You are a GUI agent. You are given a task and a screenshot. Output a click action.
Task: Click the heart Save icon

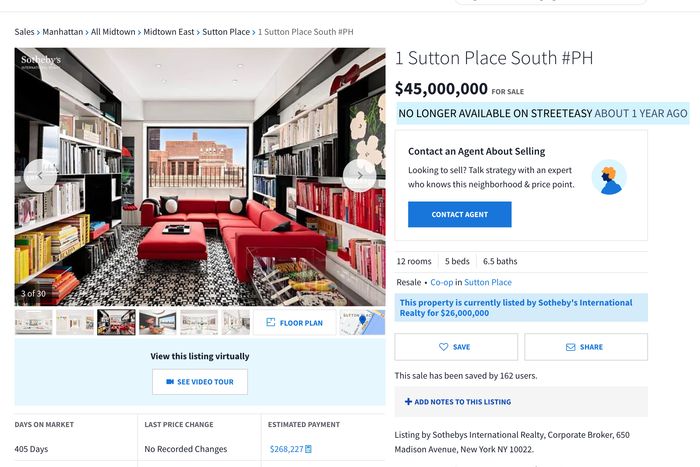click(443, 347)
